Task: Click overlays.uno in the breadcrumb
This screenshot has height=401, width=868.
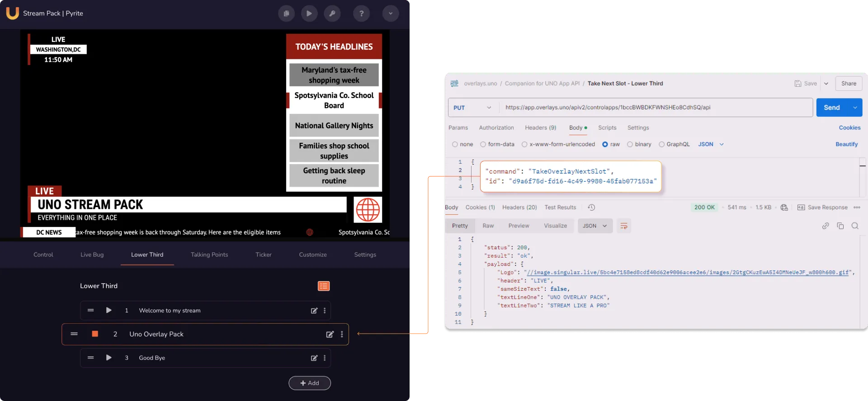Action: tap(481, 84)
